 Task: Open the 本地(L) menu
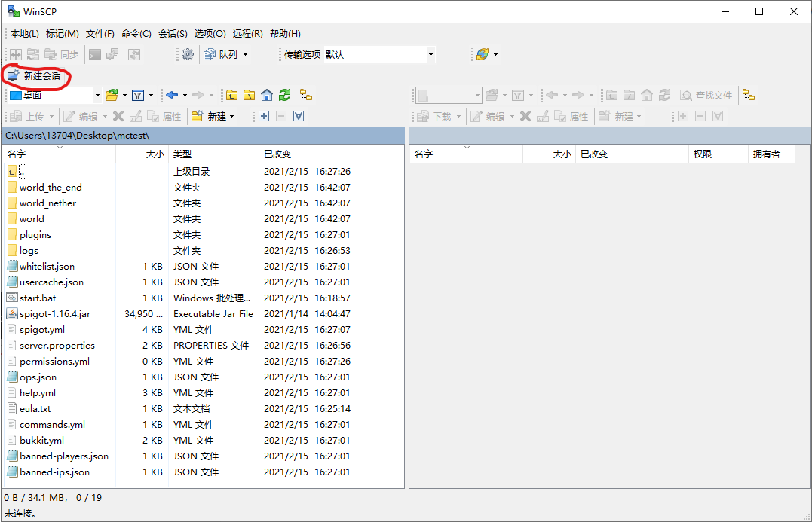(24, 34)
